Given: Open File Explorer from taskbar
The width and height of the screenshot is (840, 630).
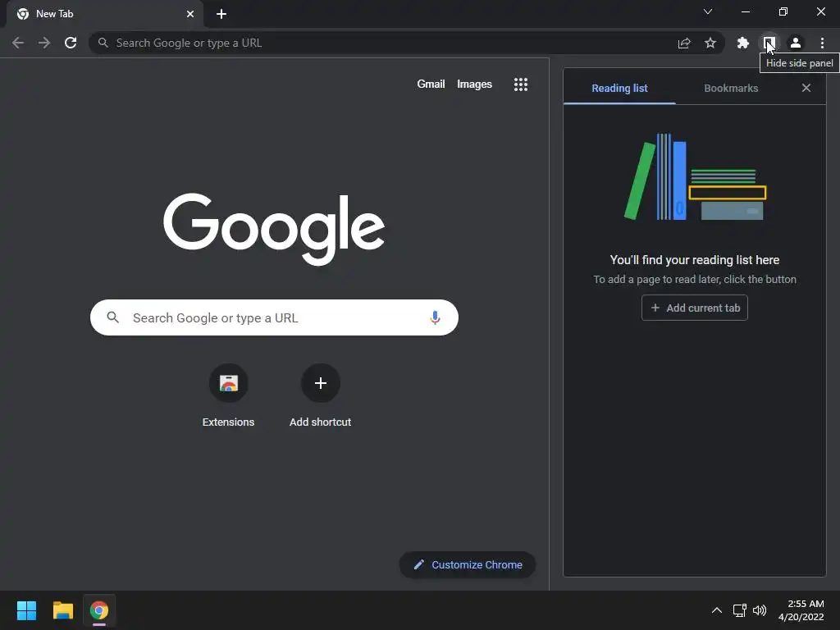Looking at the screenshot, I should pyautogui.click(x=62, y=610).
